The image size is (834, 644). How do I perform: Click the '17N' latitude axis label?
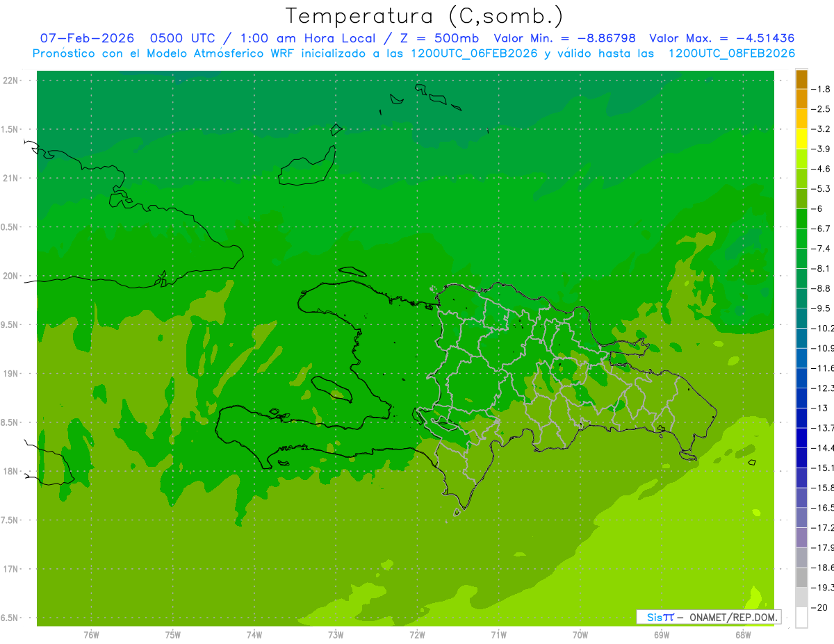point(11,569)
